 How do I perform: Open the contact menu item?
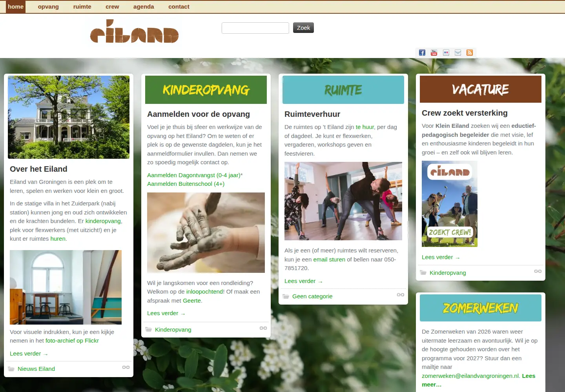pyautogui.click(x=179, y=7)
